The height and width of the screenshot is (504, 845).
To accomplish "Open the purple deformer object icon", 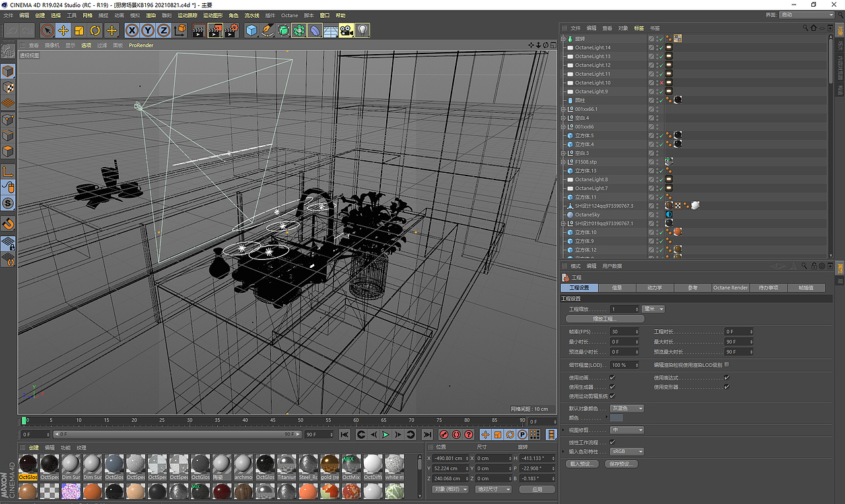I will [316, 30].
